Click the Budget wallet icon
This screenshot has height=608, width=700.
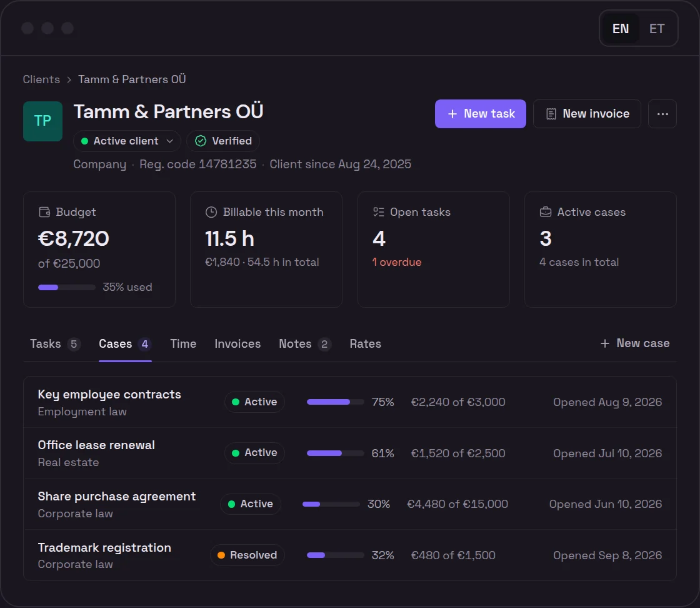point(44,212)
